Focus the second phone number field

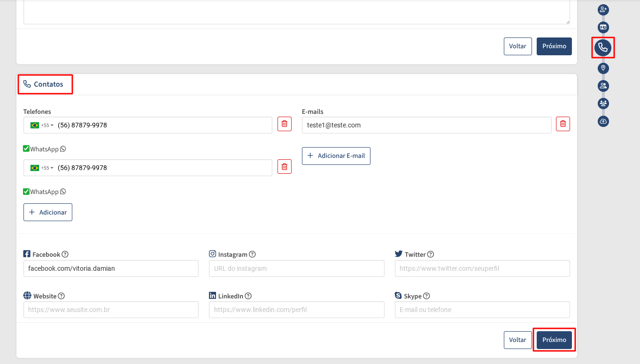pos(148,168)
